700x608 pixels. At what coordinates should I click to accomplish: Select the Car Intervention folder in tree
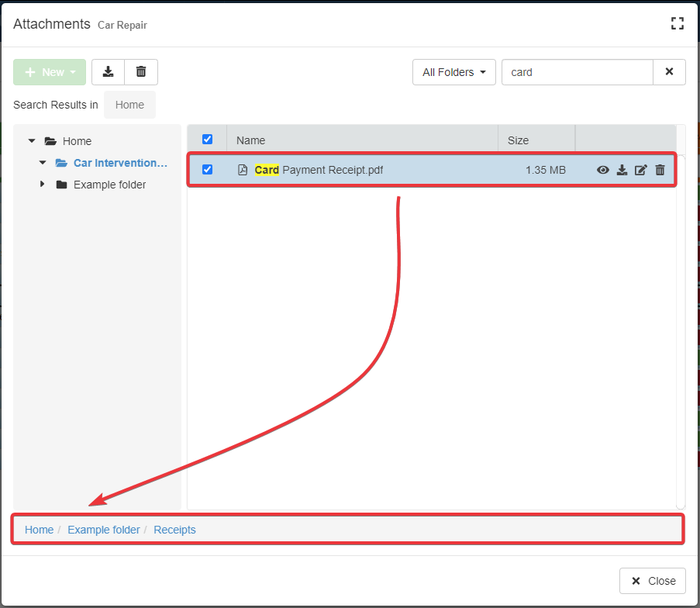pos(120,163)
